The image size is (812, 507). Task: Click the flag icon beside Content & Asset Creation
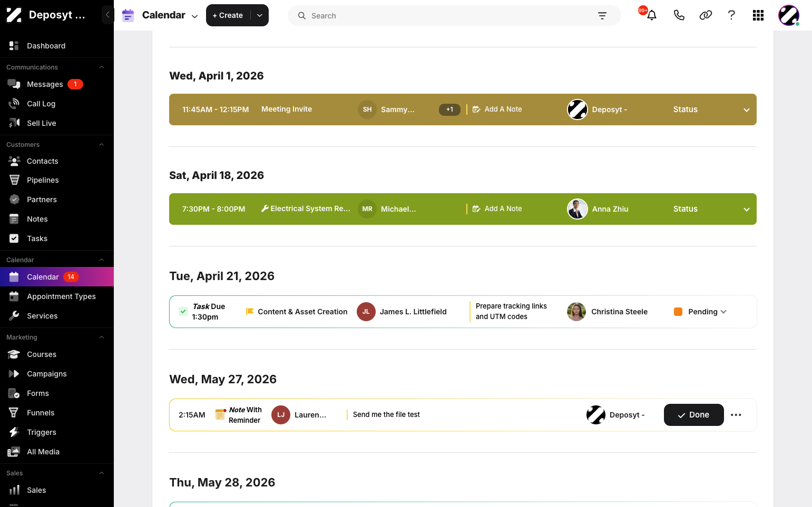pos(250,312)
